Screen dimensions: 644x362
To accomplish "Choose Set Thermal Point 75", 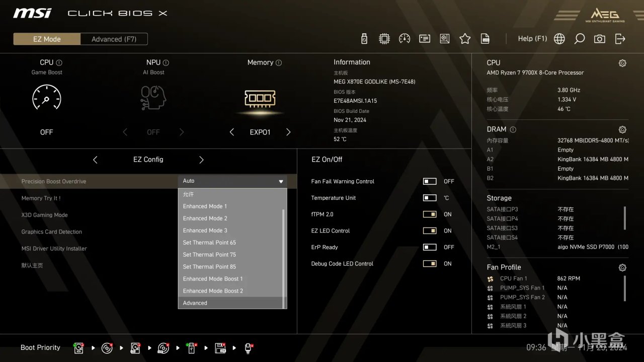I will click(x=230, y=254).
